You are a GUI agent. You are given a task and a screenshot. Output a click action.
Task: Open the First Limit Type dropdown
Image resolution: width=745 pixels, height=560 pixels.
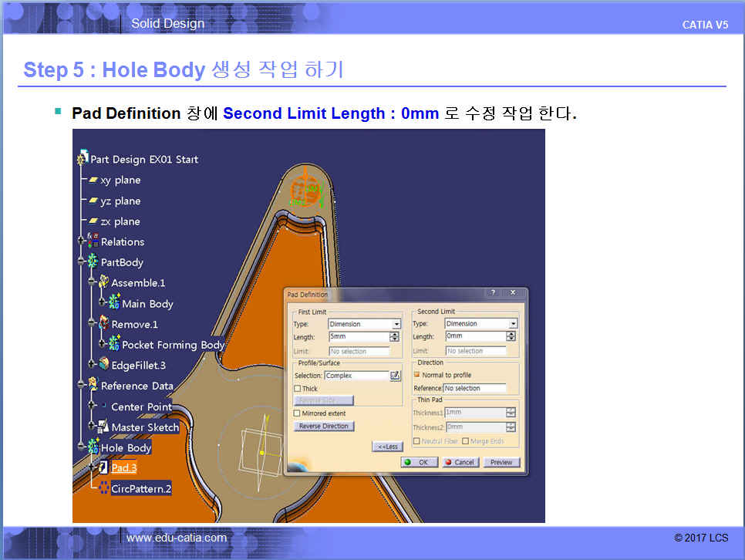(x=396, y=325)
